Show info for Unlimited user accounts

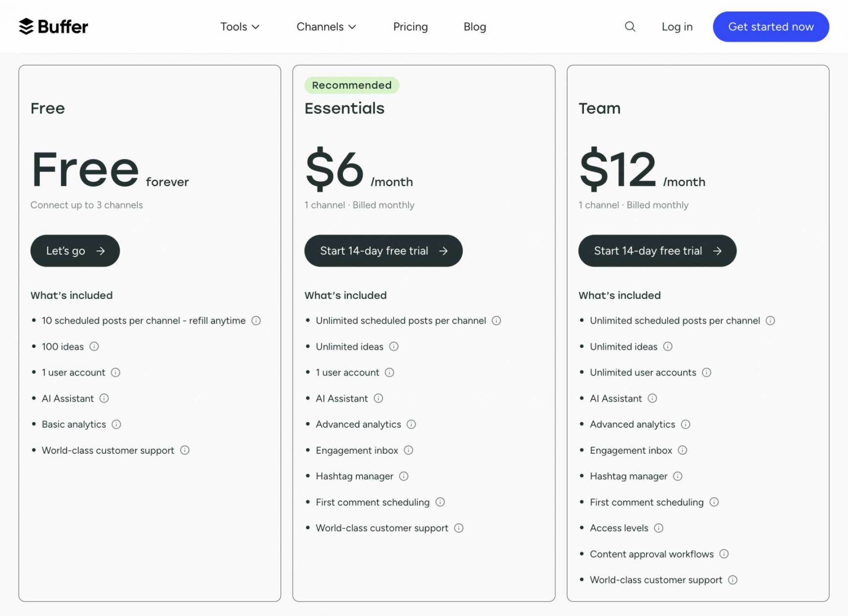pos(707,373)
